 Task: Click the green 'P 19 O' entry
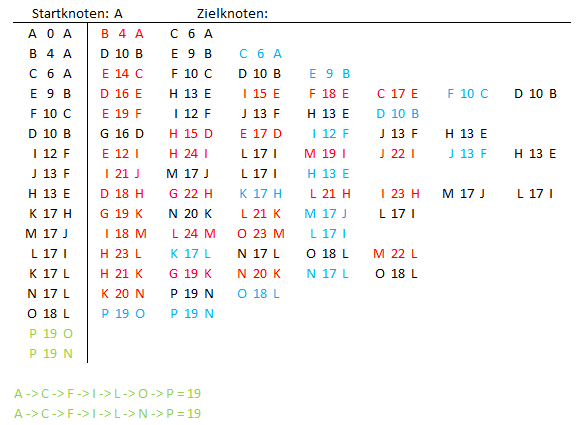click(x=51, y=334)
